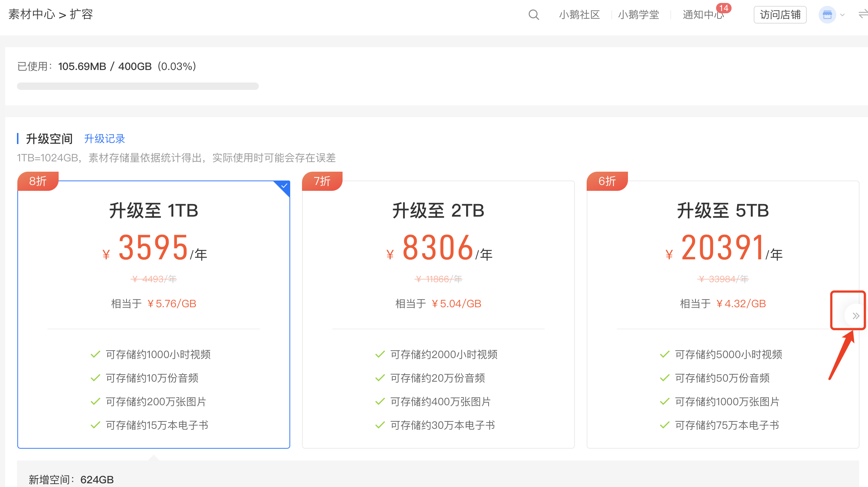Click the 已使用 105.69MB / 400GB usage text
868x487 pixels.
107,66
